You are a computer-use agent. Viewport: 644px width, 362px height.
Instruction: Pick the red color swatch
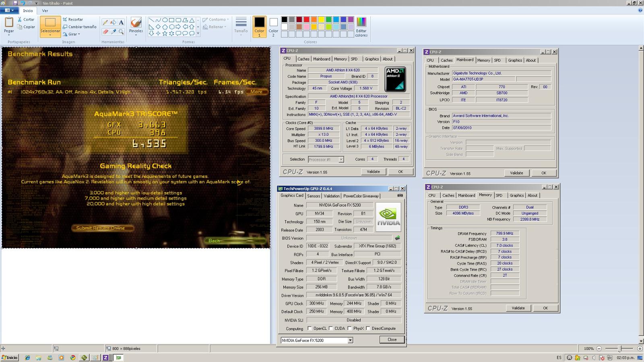click(306, 19)
